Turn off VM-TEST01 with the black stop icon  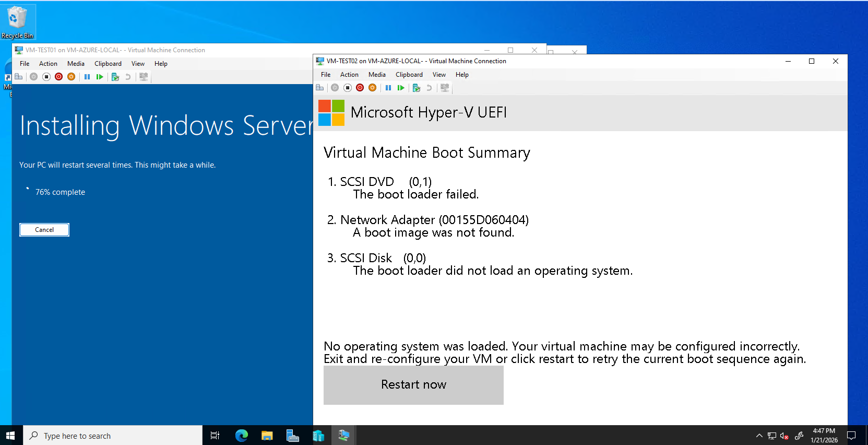[46, 77]
